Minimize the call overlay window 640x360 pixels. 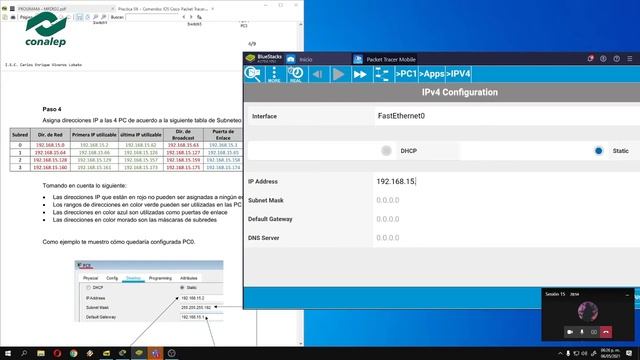pos(627,294)
